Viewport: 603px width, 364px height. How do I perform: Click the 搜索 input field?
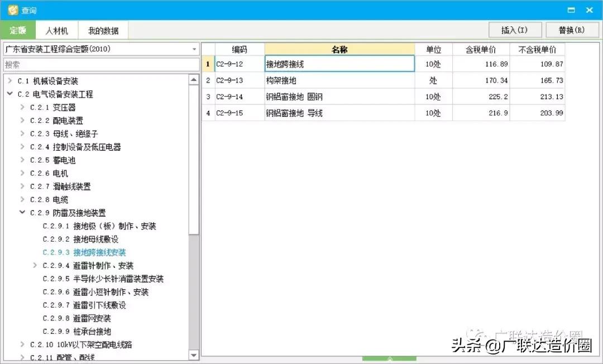(x=101, y=65)
